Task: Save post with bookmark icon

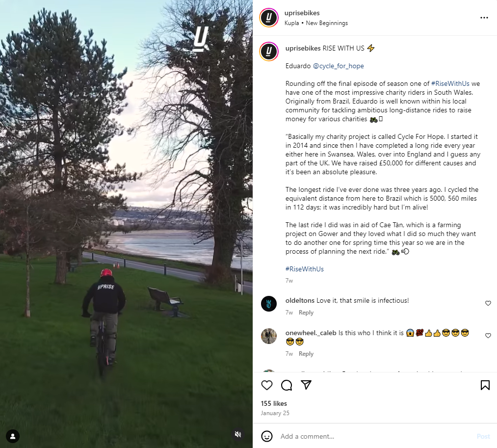Action: pos(485,385)
